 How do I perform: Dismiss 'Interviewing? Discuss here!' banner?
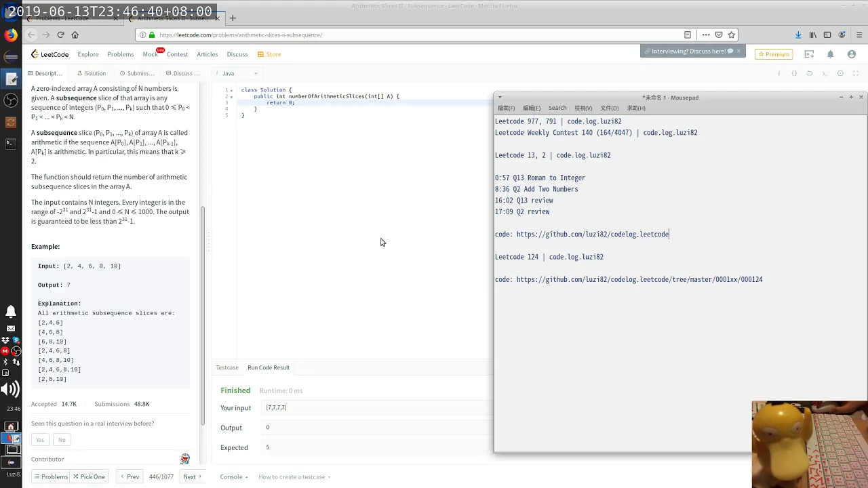click(x=738, y=52)
